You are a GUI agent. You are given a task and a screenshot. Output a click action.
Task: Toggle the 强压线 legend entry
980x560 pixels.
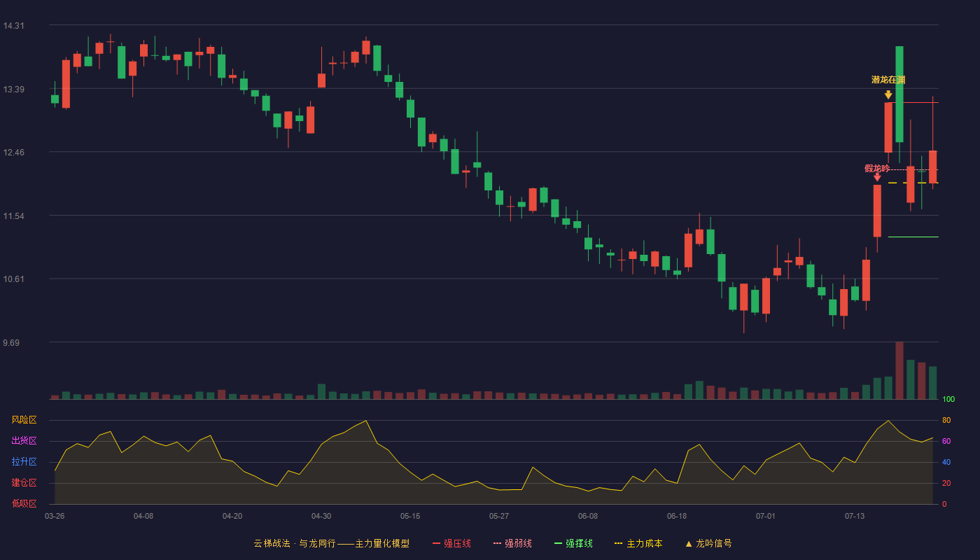451,543
